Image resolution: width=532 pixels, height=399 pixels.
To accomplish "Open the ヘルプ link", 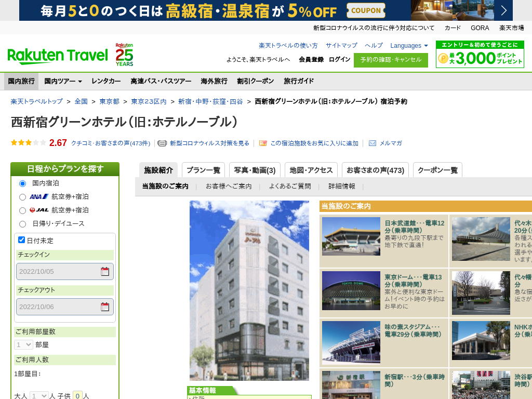I will (x=374, y=46).
